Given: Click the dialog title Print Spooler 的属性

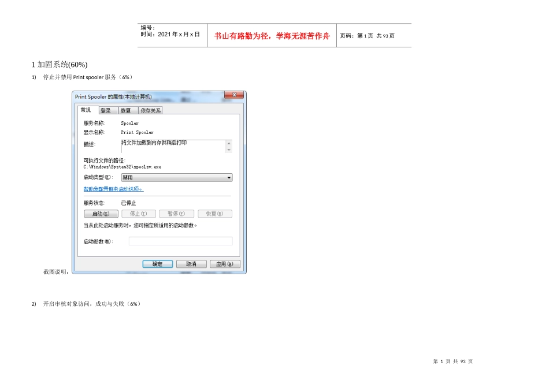Looking at the screenshot, I should pyautogui.click(x=113, y=96).
